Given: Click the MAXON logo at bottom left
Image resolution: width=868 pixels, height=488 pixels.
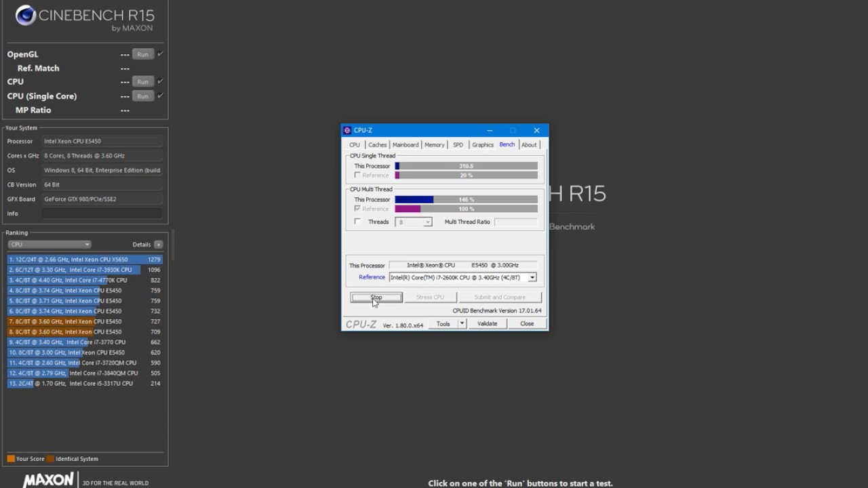Looking at the screenshot, I should point(48,480).
